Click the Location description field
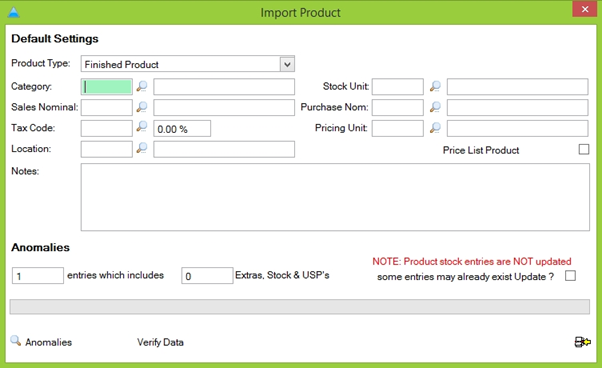This screenshot has width=602, height=368. 224,149
